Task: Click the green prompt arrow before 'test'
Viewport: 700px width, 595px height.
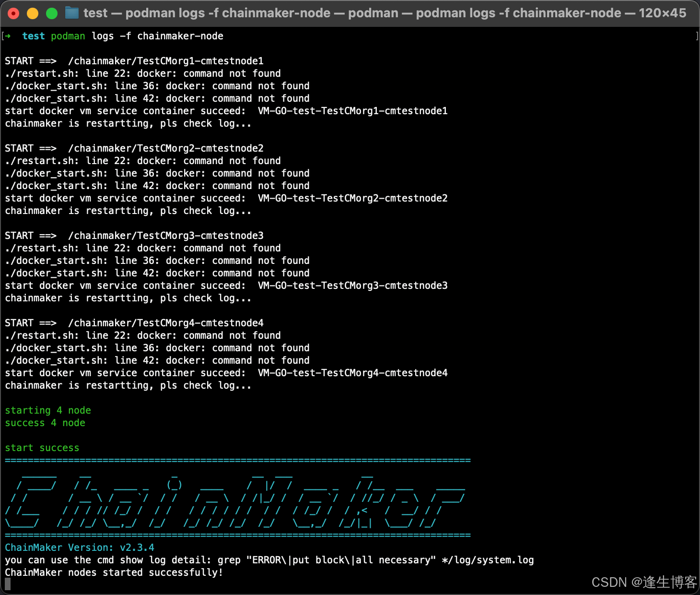Action: click(x=8, y=36)
